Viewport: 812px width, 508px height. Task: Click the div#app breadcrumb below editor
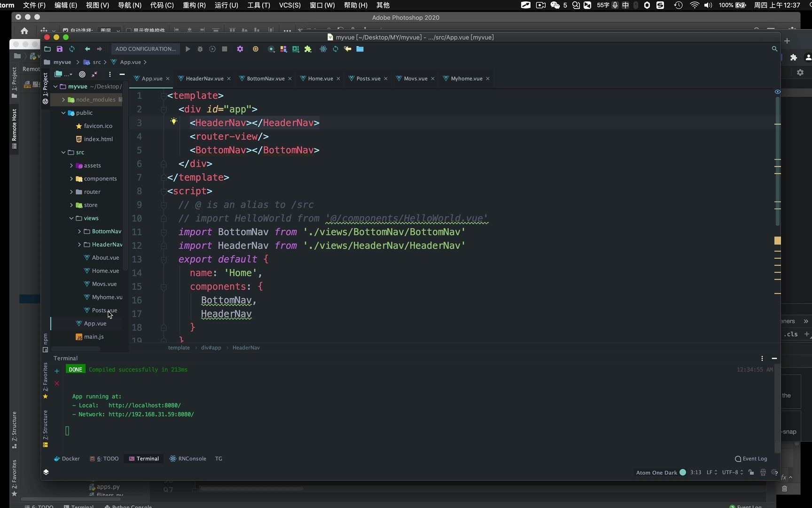(x=211, y=348)
